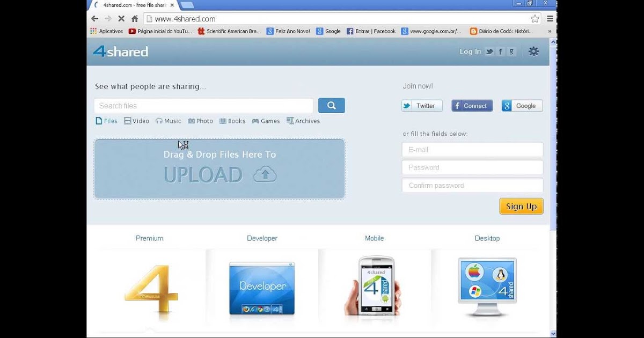644x338 pixels.
Task: Join using the Google button
Action: [x=522, y=106]
